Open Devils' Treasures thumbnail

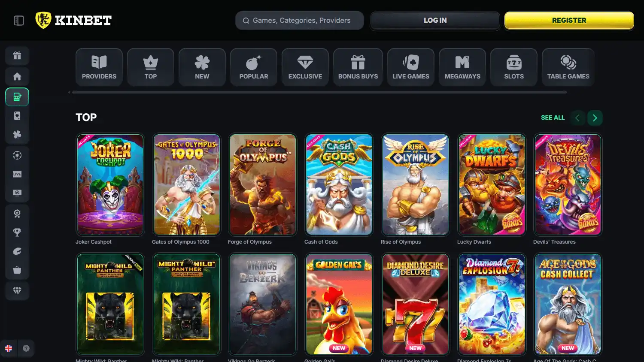click(x=568, y=184)
